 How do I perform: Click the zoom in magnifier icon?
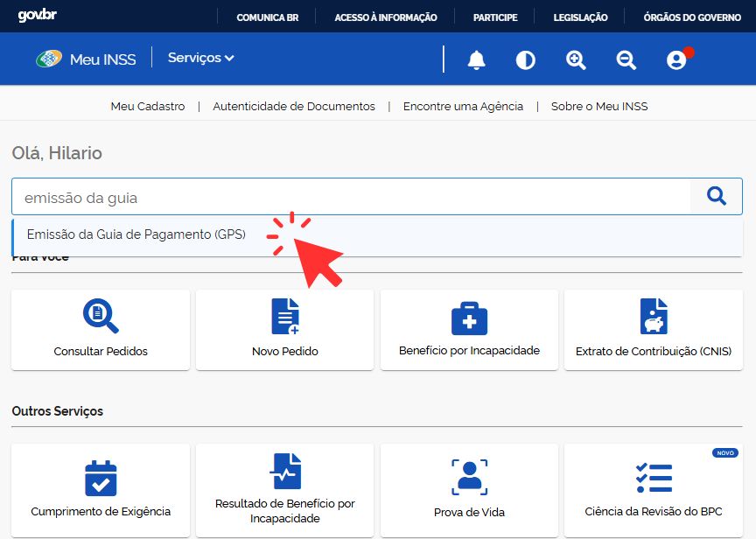click(576, 59)
